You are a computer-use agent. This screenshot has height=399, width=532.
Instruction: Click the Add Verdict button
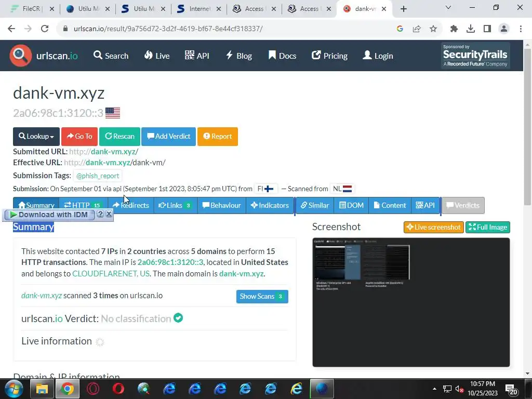point(168,137)
